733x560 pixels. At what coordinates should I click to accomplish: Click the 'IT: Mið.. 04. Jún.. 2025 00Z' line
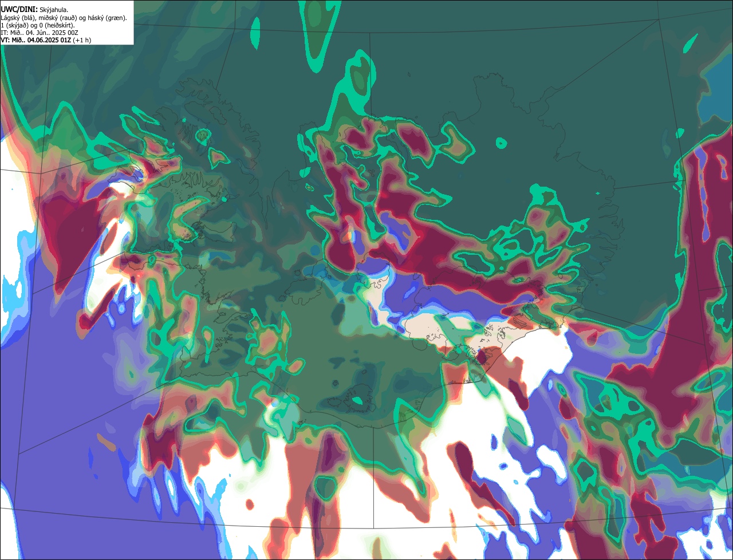(x=40, y=32)
